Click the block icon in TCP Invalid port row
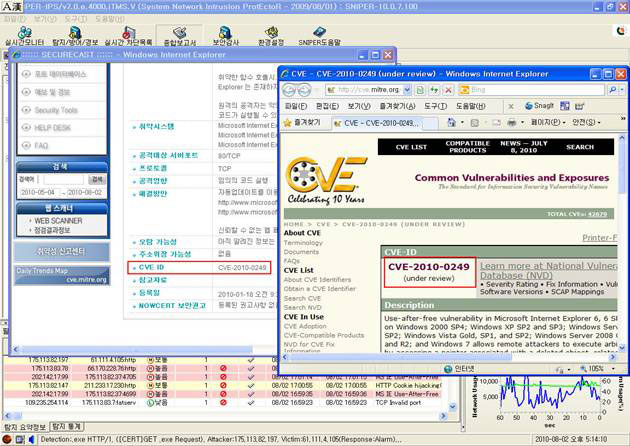The height and width of the screenshot is (446, 630). [x=223, y=402]
